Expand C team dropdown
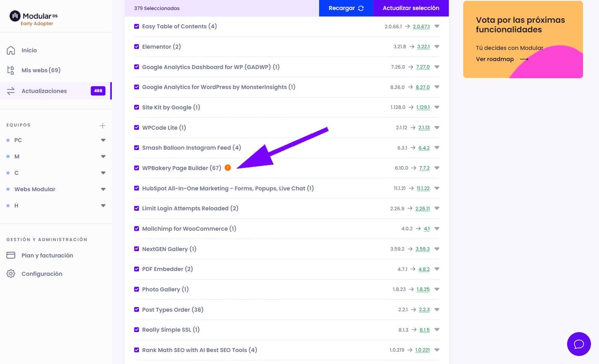Image resolution: width=599 pixels, height=364 pixels. [103, 173]
